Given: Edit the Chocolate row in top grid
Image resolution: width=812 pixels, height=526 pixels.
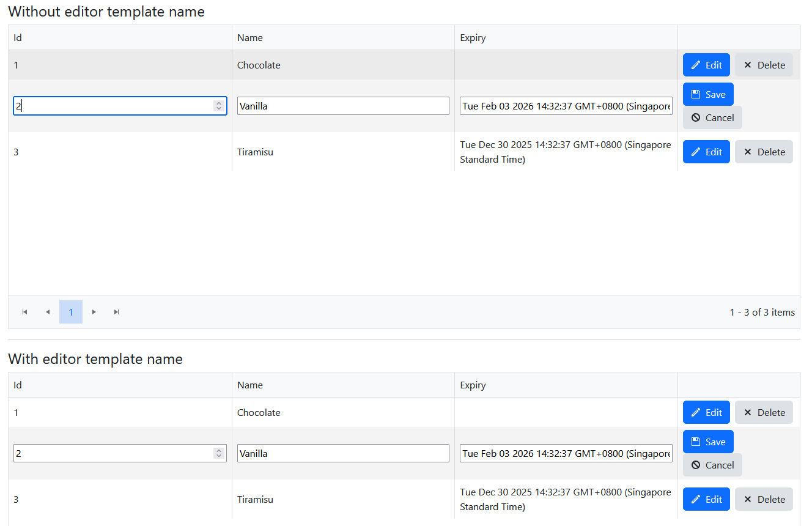Looking at the screenshot, I should click(706, 65).
